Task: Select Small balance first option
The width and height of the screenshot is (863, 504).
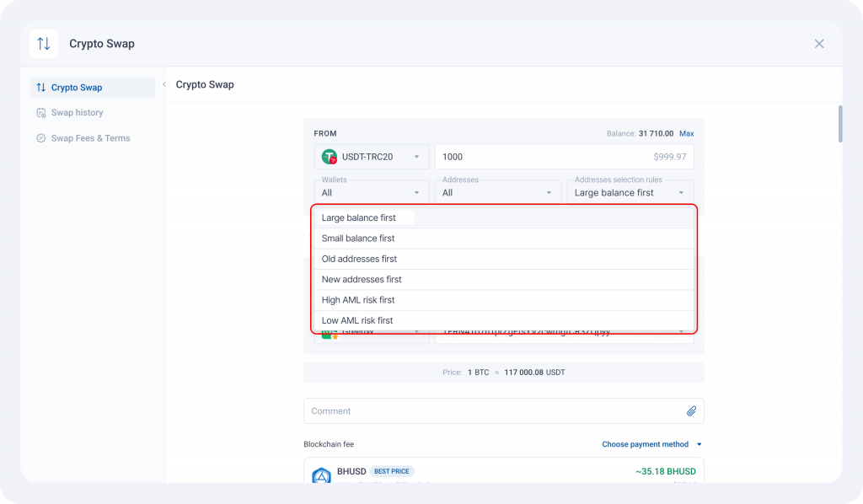Action: point(358,239)
